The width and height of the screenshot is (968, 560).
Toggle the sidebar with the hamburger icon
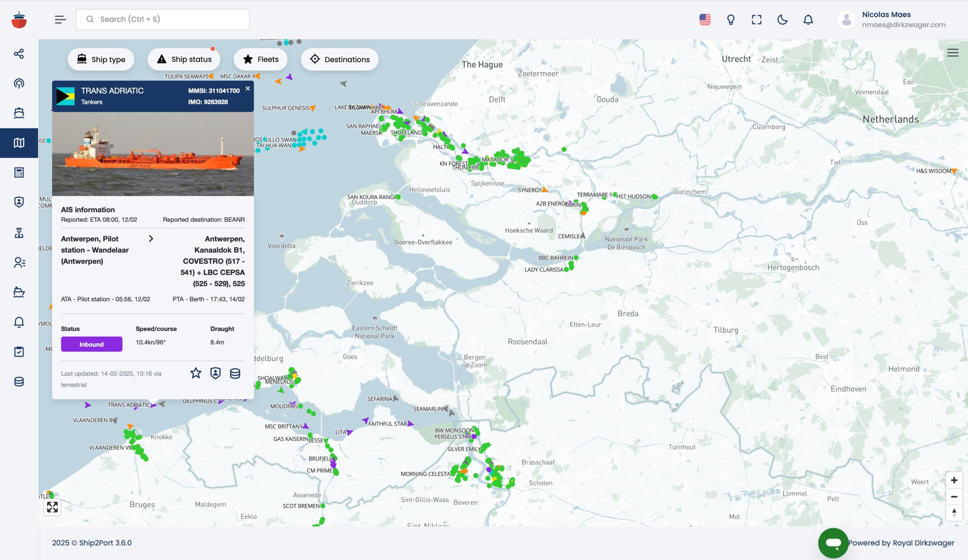click(60, 20)
